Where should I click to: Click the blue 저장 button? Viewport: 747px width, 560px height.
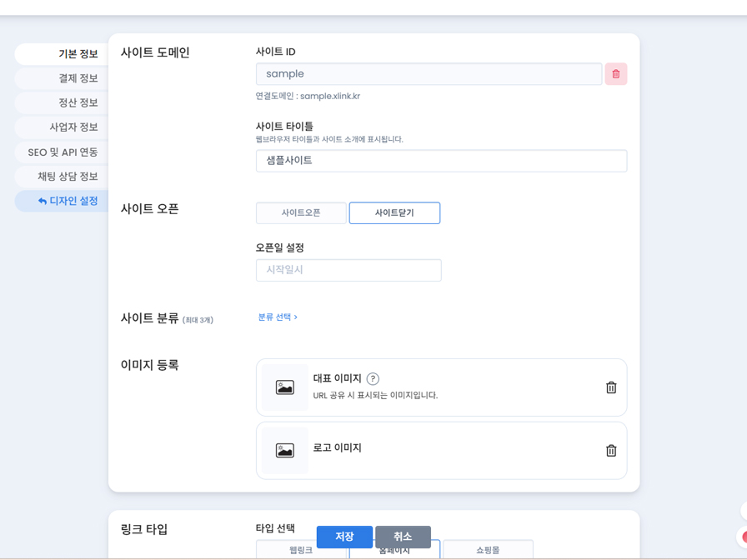pos(344,537)
